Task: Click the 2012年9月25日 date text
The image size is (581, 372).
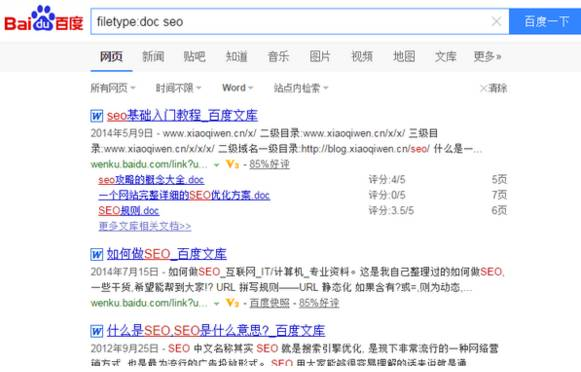Action: tap(125, 349)
